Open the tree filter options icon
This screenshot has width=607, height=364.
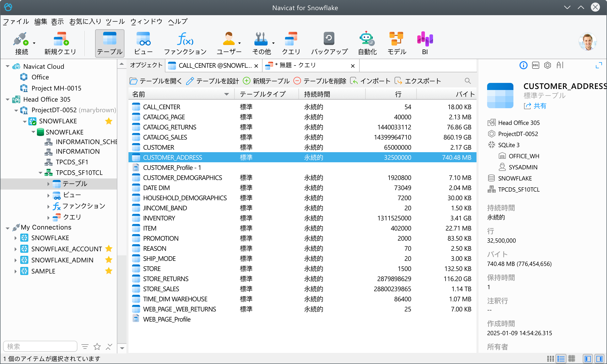coord(85,346)
